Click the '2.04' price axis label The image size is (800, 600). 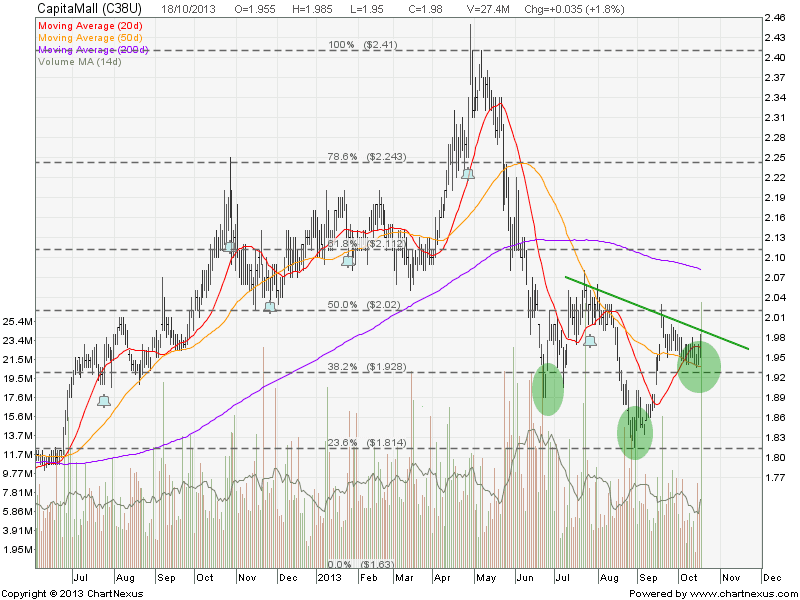tap(775, 297)
